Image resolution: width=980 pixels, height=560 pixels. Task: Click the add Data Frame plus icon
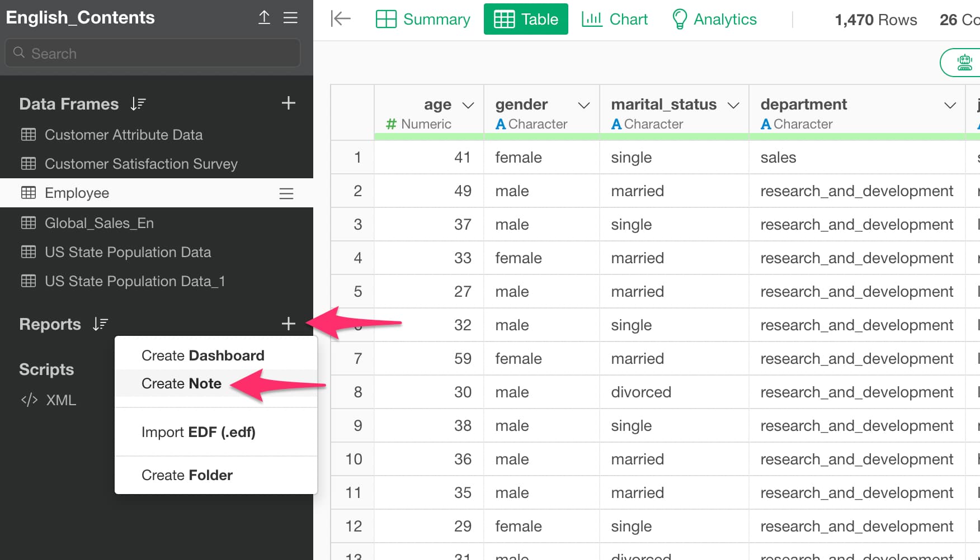pyautogui.click(x=288, y=103)
